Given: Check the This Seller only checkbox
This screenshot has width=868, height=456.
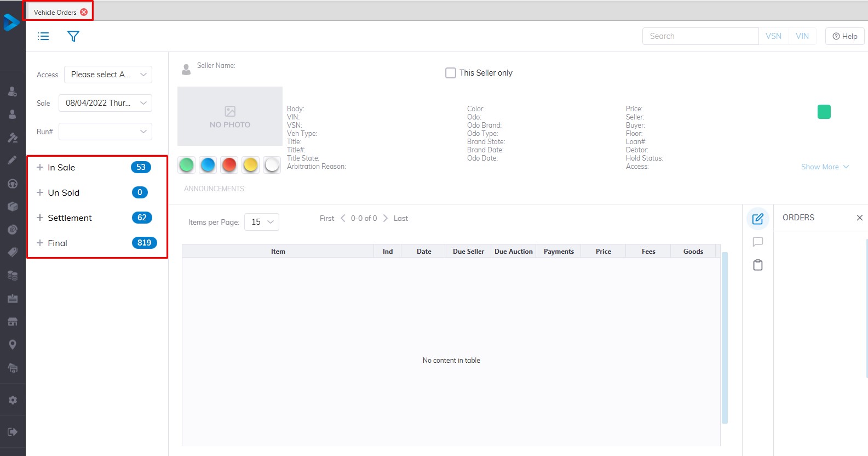Looking at the screenshot, I should click(x=451, y=73).
